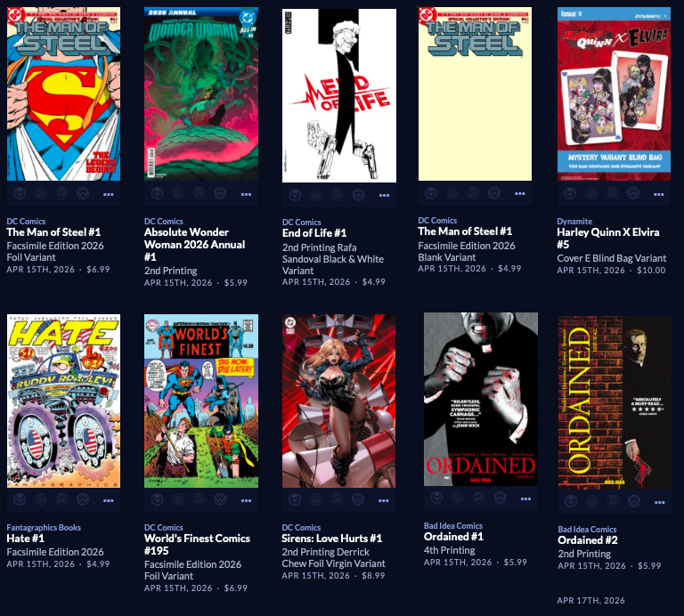The height and width of the screenshot is (616, 684).
Task: Open the World's Finest Comics #195 cover image
Action: 201,401
